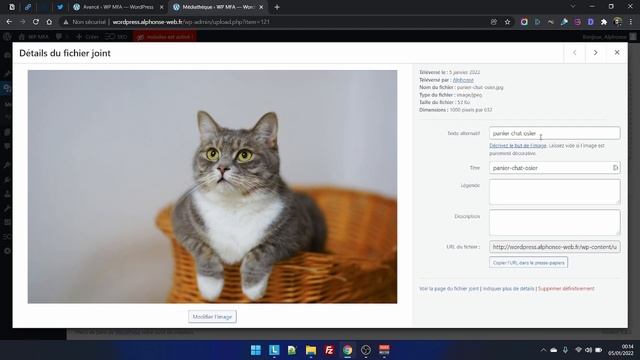Close the Médiathèque tab
Screen dimensions: 640x360
(261, 7)
